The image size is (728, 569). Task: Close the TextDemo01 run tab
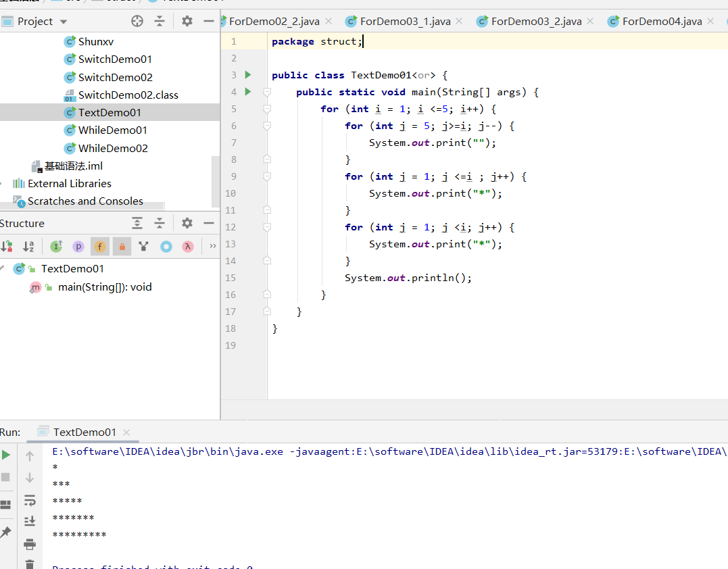(x=126, y=432)
